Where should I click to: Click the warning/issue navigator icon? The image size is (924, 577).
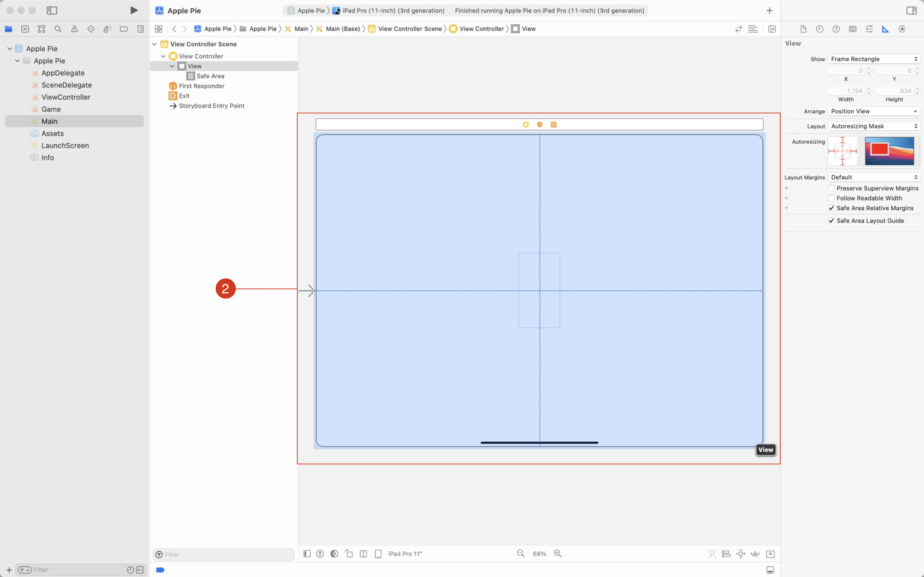click(74, 29)
